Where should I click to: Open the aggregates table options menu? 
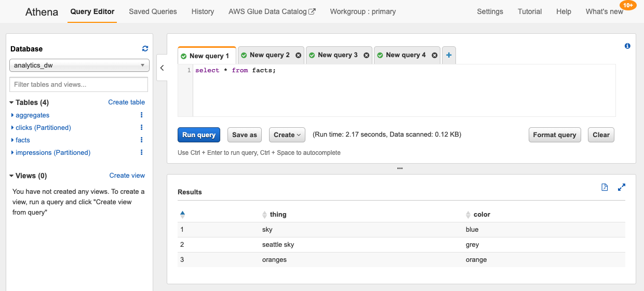pos(142,115)
